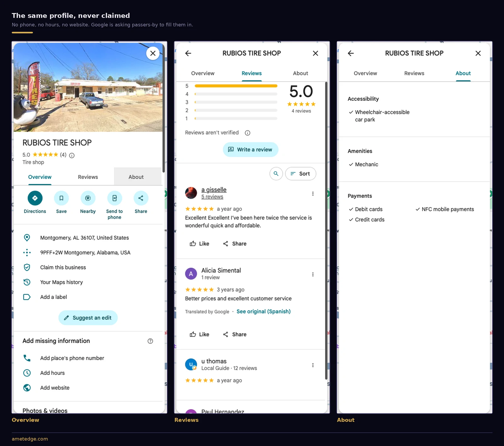
Task: Switch to About tab in Reviews panel
Action: (301, 73)
